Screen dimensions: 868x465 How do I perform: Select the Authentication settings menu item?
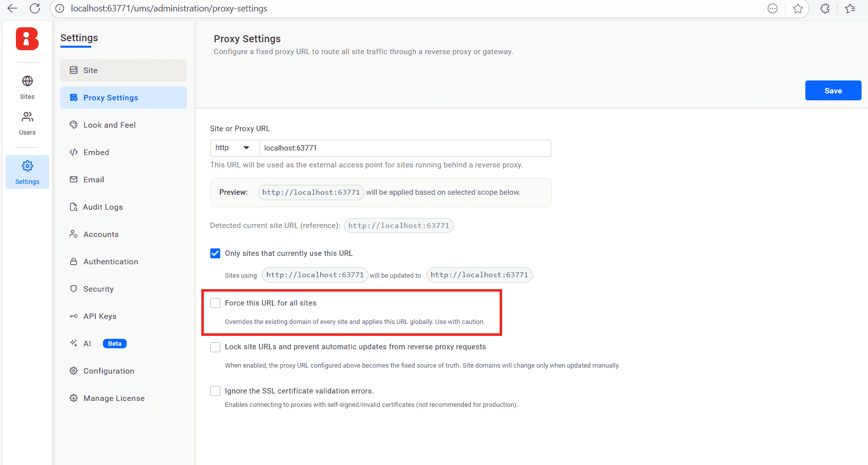110,262
